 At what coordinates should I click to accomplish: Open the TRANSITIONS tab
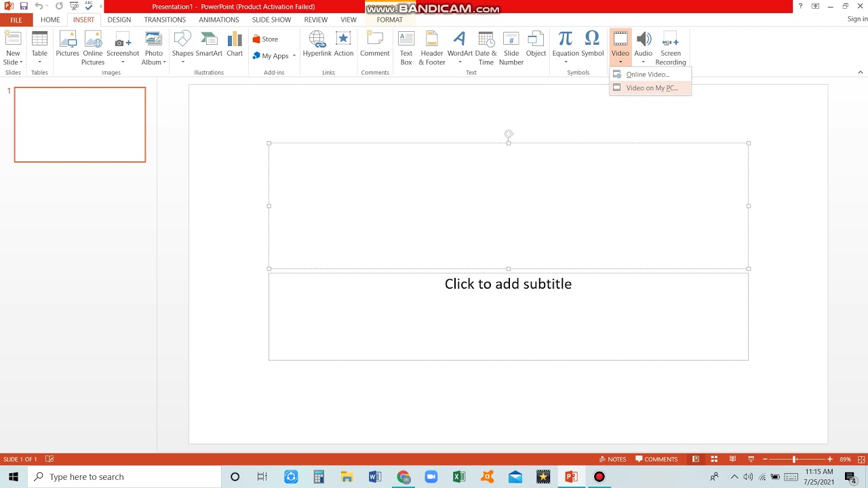(165, 20)
